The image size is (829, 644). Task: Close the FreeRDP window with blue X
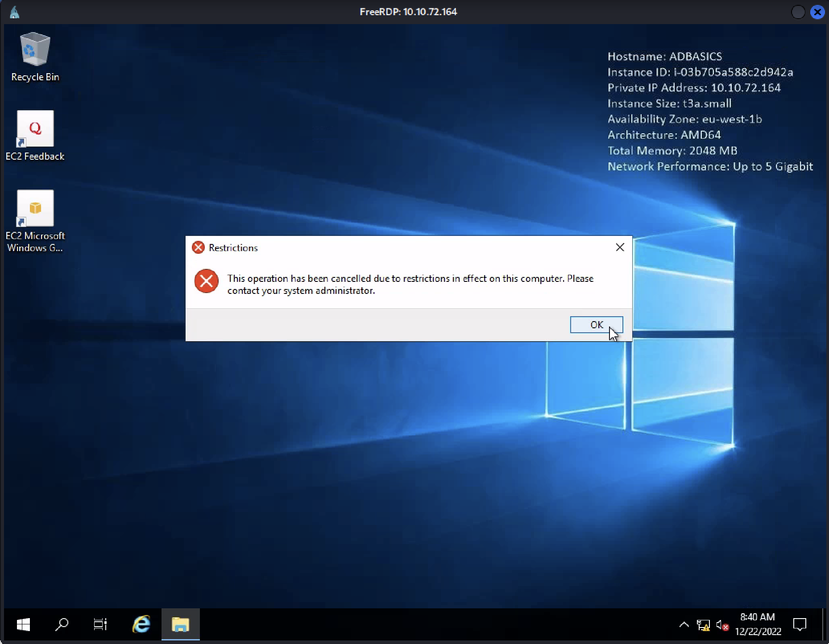[817, 12]
